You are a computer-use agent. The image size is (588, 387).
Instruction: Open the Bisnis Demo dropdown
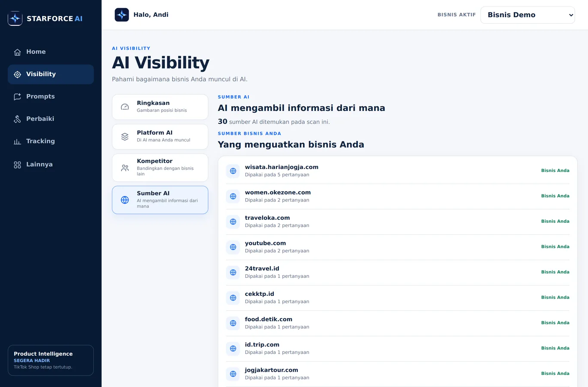pyautogui.click(x=527, y=15)
